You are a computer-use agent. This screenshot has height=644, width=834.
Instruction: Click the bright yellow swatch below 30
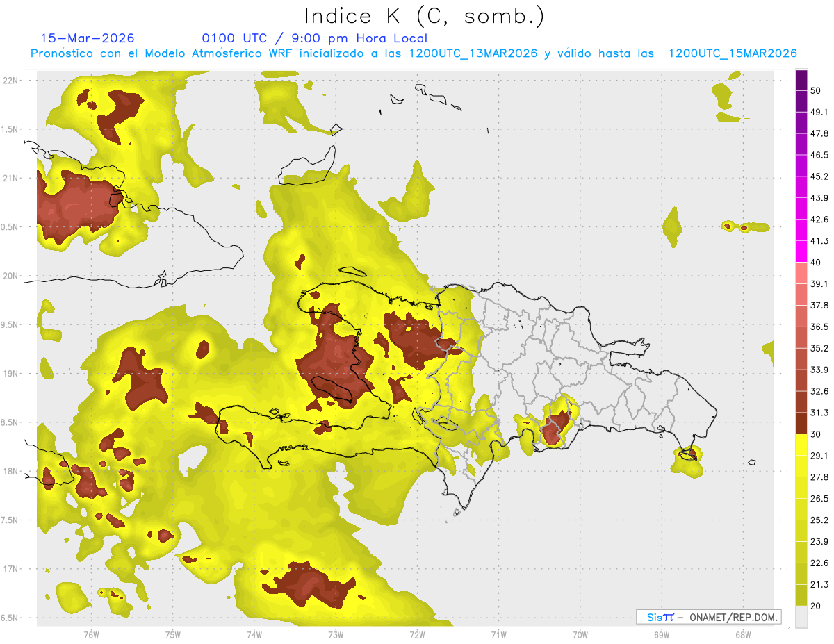[x=802, y=445]
